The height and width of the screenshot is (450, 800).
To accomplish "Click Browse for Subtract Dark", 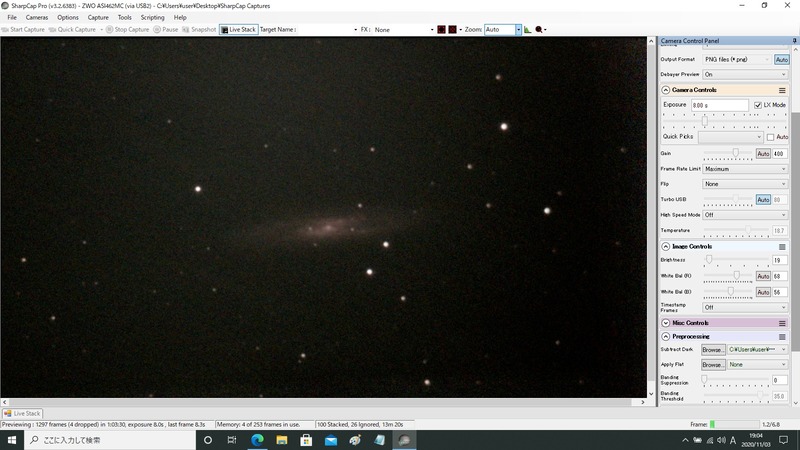I will point(713,350).
